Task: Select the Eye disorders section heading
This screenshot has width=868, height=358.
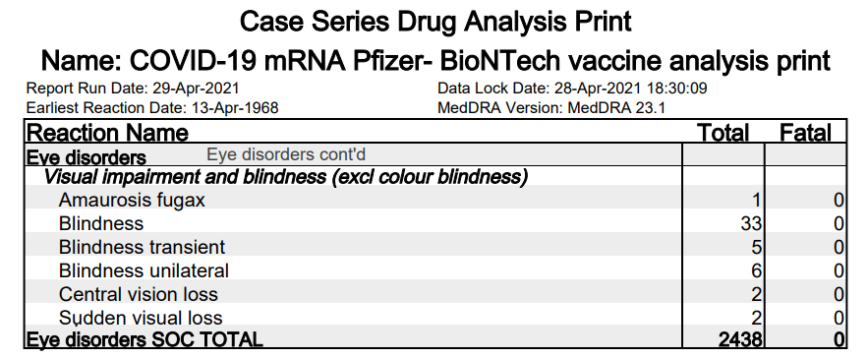Action: coord(87,156)
